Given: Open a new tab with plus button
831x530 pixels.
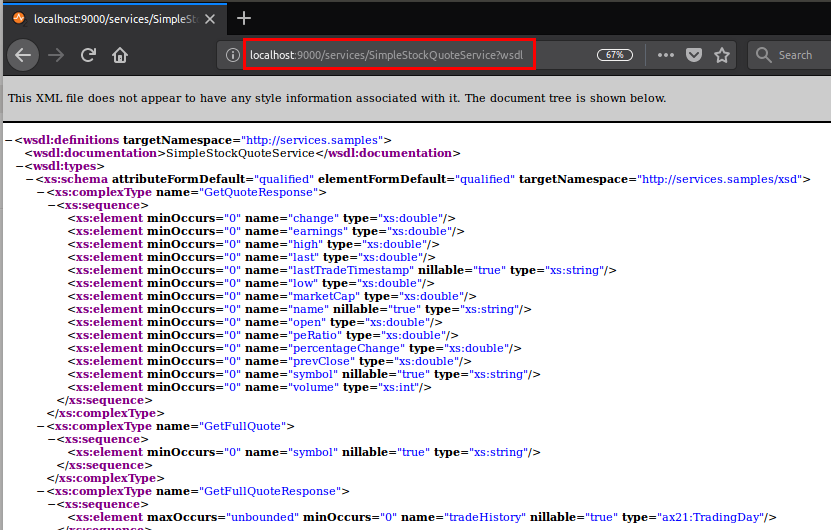Looking at the screenshot, I should [x=244, y=18].
